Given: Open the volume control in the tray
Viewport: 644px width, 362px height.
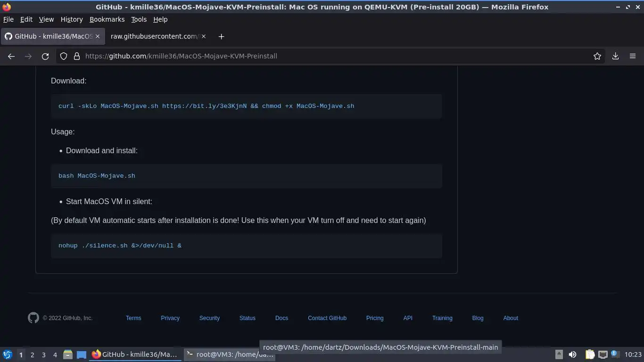Looking at the screenshot, I should [x=572, y=354].
